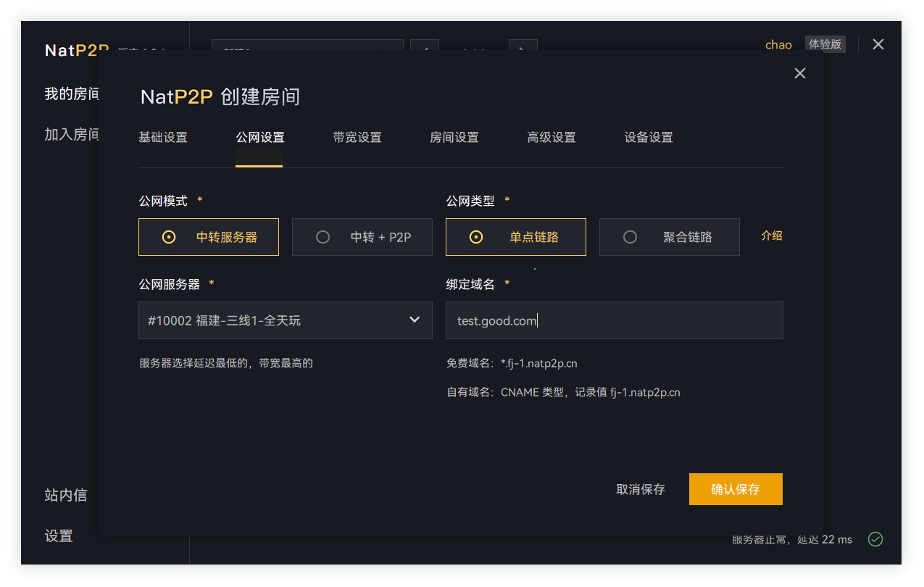Click the 自有域名 CNAME hint text
The height and width of the screenshot is (587, 924).
pos(563,392)
